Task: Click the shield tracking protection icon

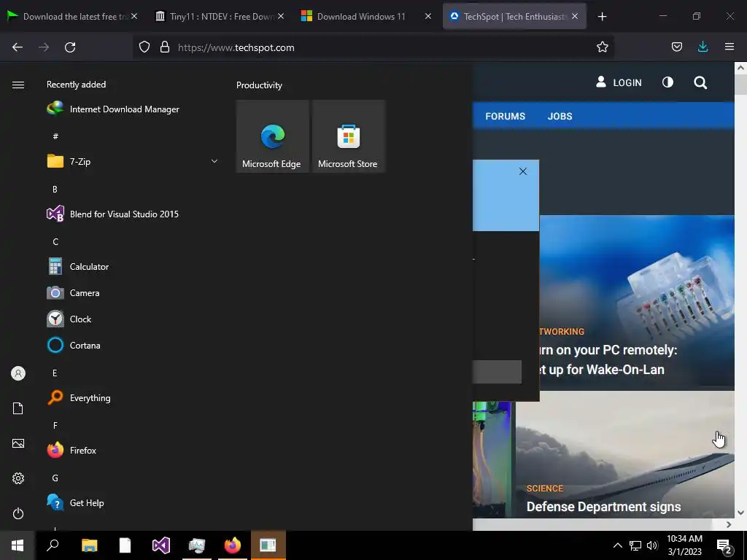Action: coord(144,47)
